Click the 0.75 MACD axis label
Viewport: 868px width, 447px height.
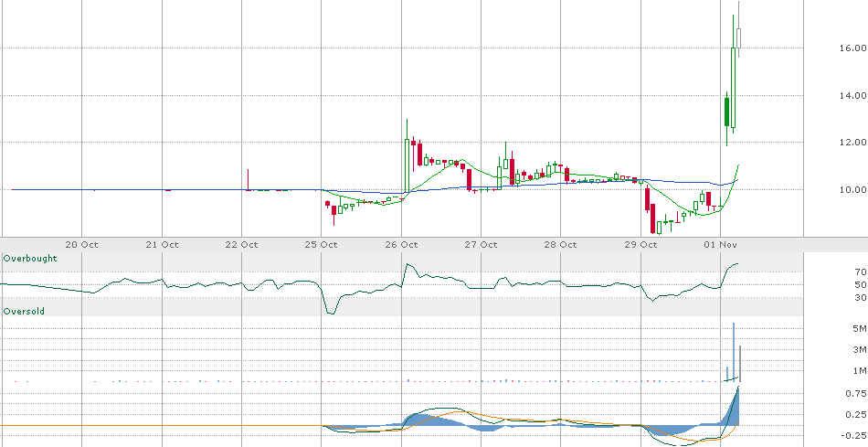pos(856,394)
